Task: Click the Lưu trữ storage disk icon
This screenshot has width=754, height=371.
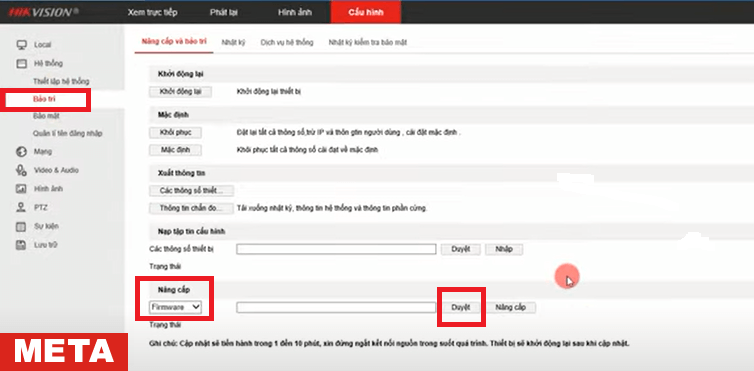Action: point(21,245)
